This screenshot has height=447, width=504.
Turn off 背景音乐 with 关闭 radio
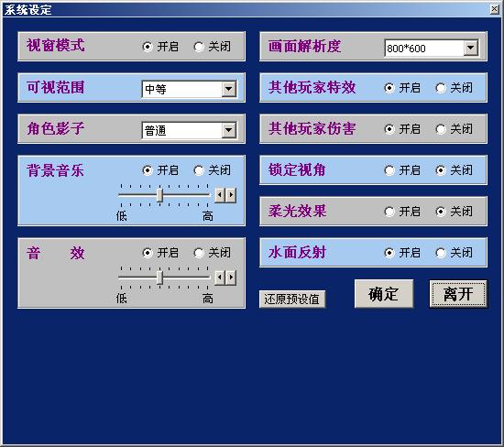(199, 170)
